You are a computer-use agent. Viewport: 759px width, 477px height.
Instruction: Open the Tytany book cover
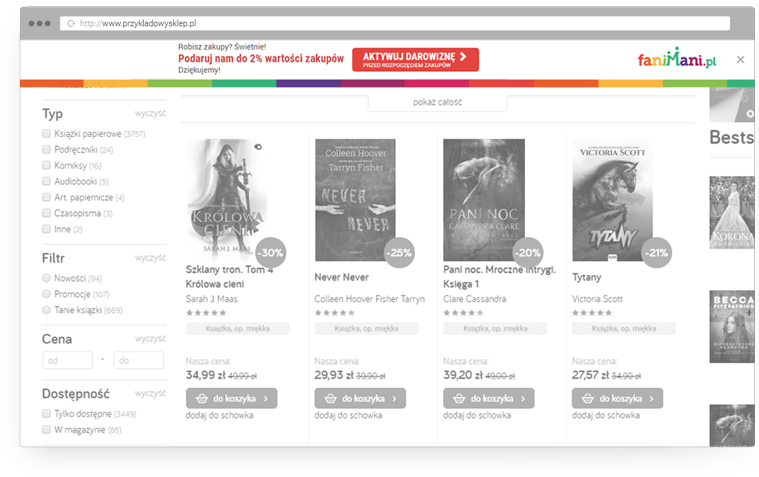[x=612, y=200]
